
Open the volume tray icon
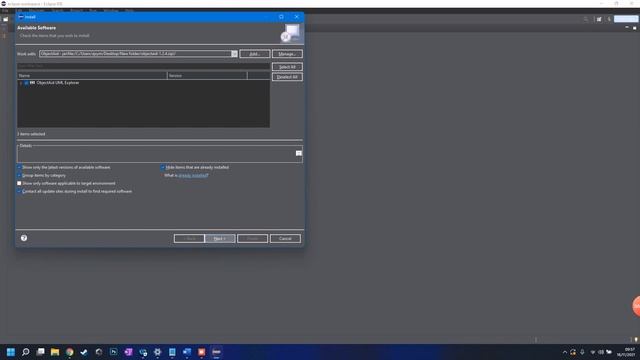601,352
